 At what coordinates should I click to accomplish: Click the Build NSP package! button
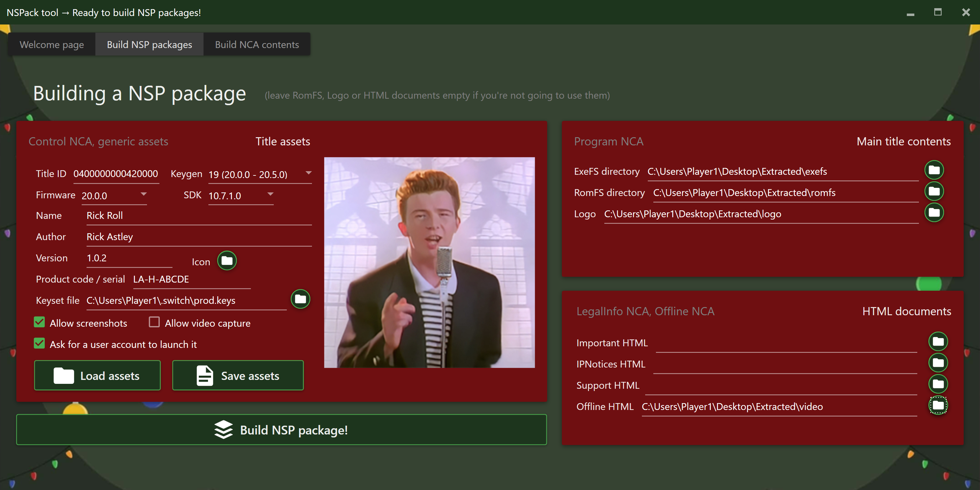click(282, 430)
